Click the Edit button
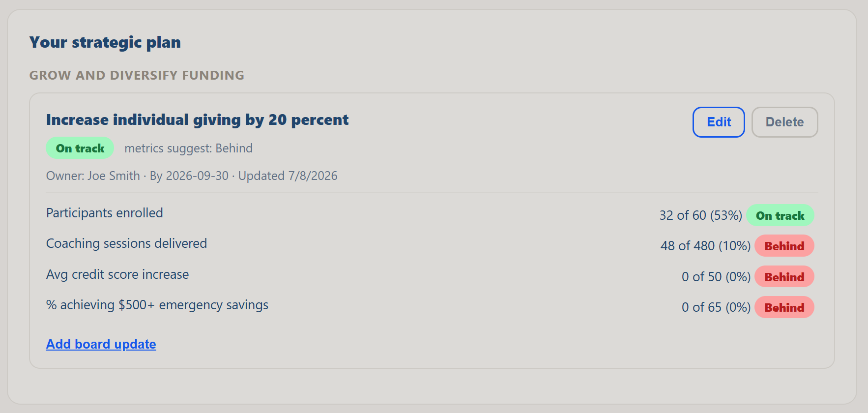Screen dimensions: 868x413 pos(719,122)
